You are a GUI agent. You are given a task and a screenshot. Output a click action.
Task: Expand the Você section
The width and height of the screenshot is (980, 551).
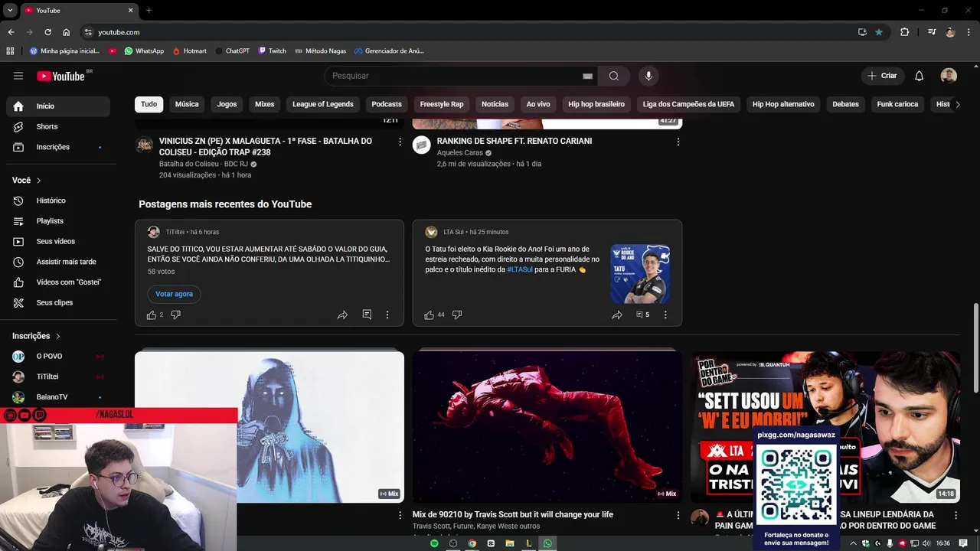coord(27,181)
